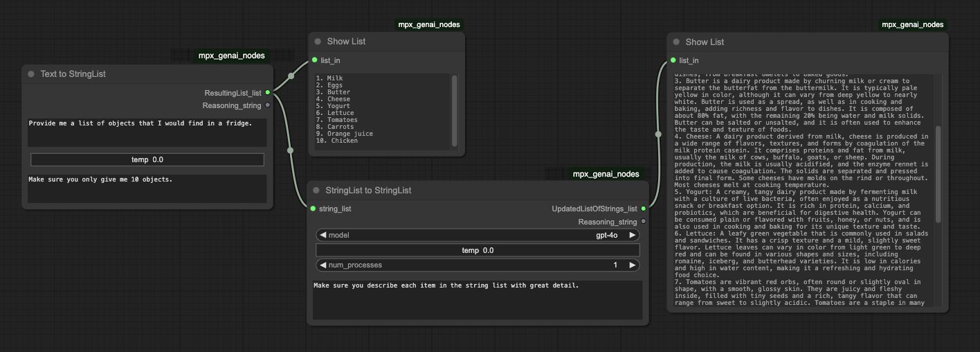Click the Reasoning_string output on StringList to StringList
This screenshot has width=980, height=352.
coord(643,222)
